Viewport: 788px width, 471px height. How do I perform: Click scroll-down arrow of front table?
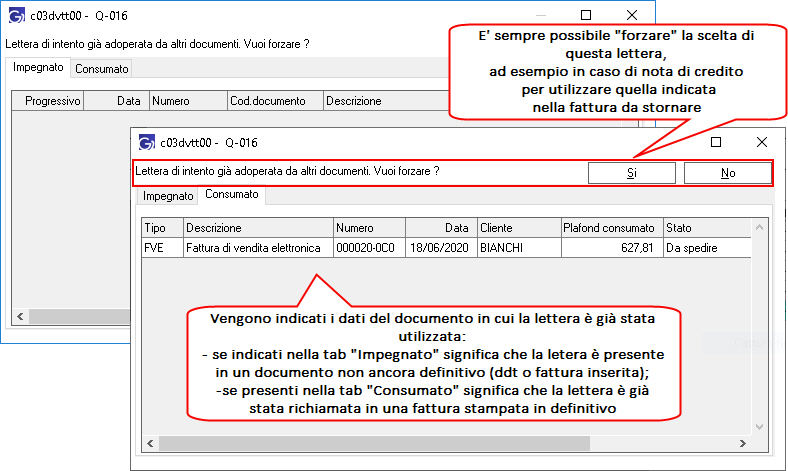759,427
